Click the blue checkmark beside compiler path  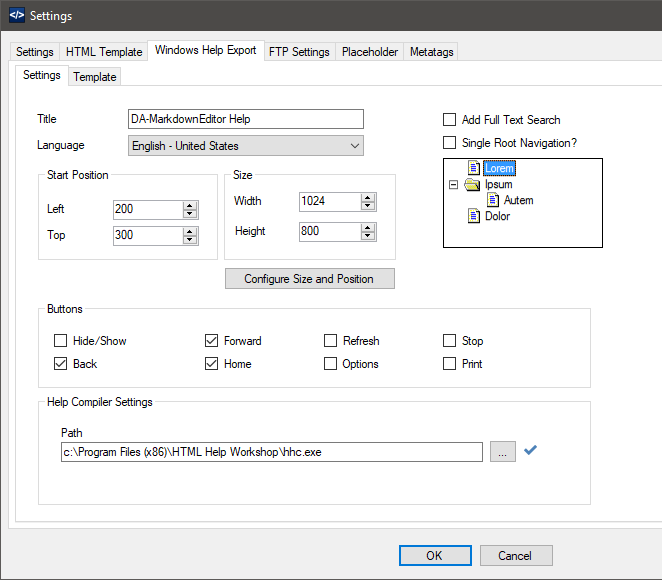point(530,450)
